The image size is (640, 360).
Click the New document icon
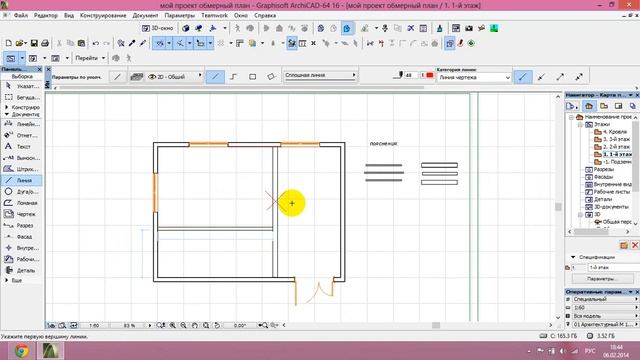click(x=8, y=43)
